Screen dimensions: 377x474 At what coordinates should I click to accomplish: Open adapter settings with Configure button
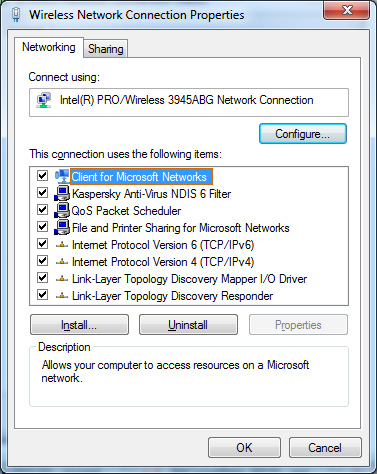click(303, 134)
